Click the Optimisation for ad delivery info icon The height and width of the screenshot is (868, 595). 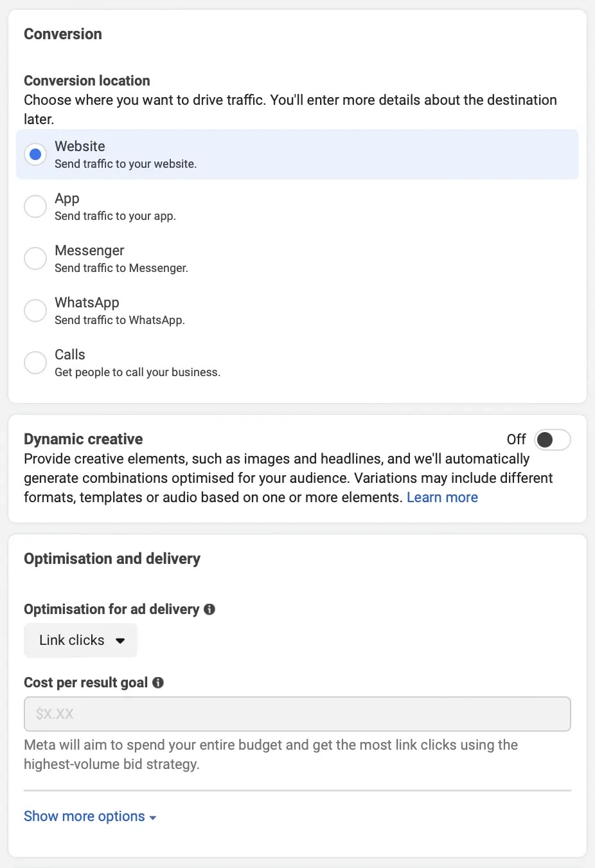click(209, 609)
